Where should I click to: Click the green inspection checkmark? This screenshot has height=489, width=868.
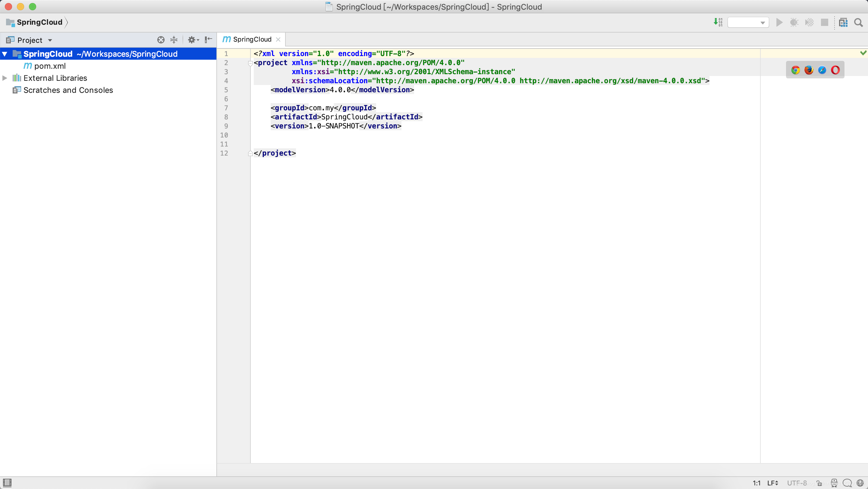(863, 53)
